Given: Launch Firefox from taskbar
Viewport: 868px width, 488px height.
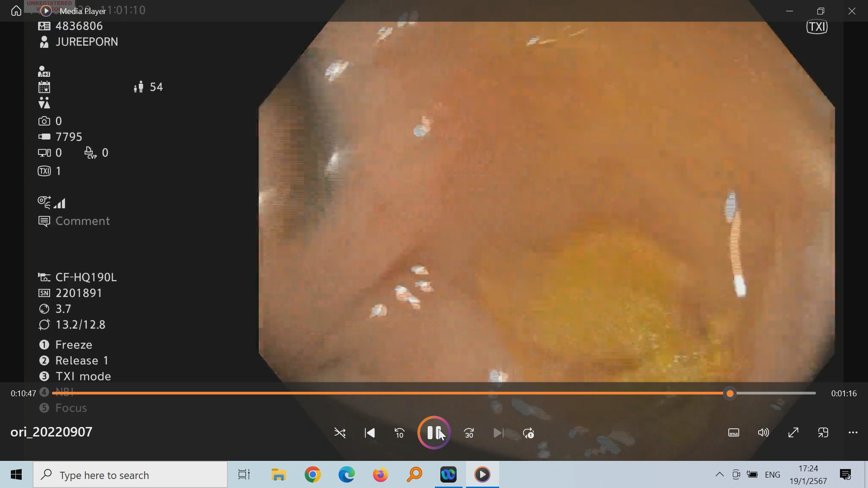Looking at the screenshot, I should point(381,475).
